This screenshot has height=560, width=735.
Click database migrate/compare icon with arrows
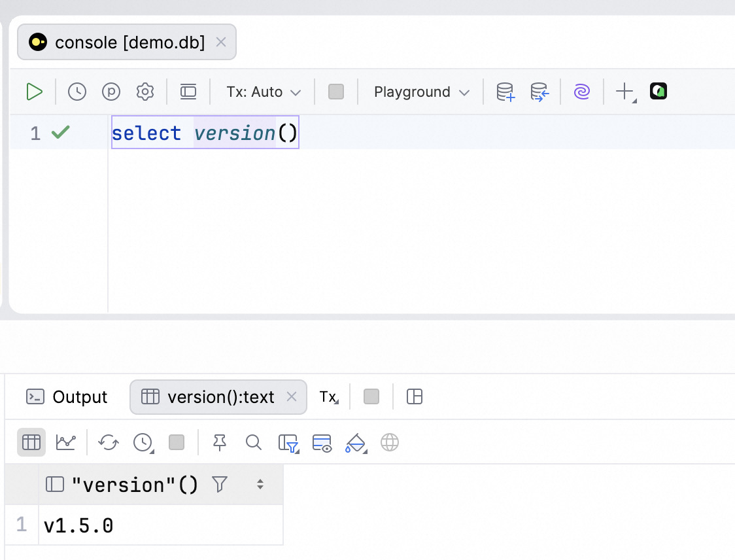539,92
